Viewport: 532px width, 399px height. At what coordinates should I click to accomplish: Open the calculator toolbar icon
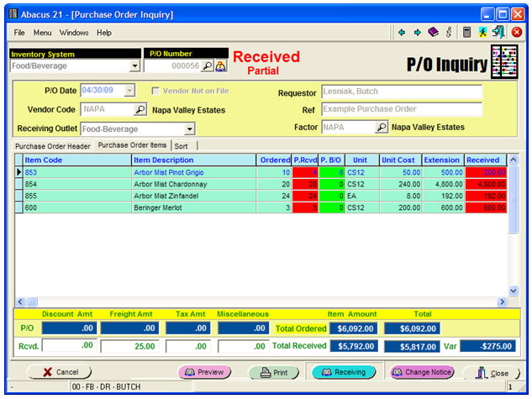coord(466,33)
